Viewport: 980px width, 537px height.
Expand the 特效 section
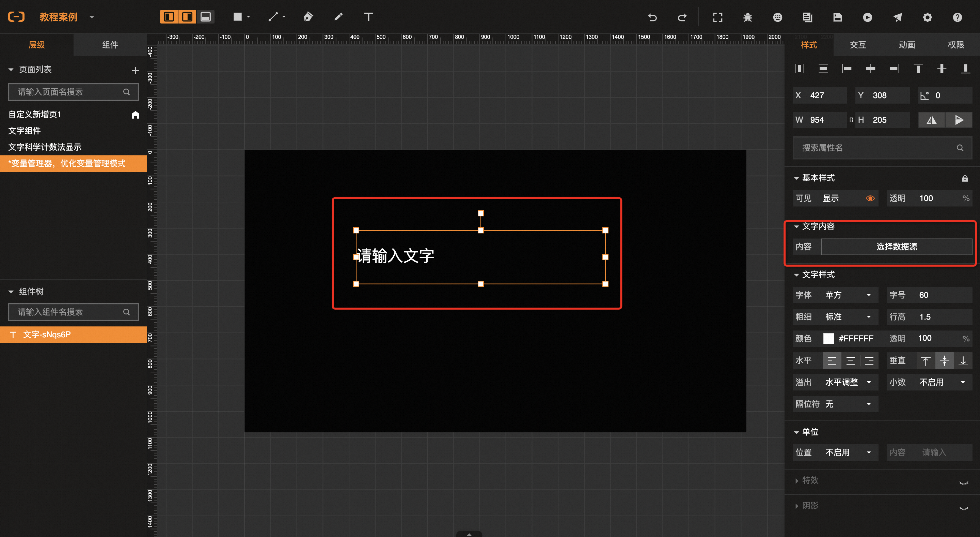point(810,480)
